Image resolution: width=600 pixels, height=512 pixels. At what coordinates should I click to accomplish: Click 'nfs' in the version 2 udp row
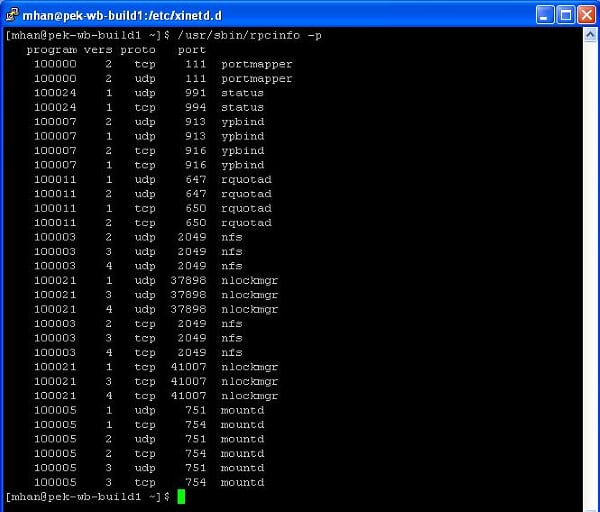232,237
